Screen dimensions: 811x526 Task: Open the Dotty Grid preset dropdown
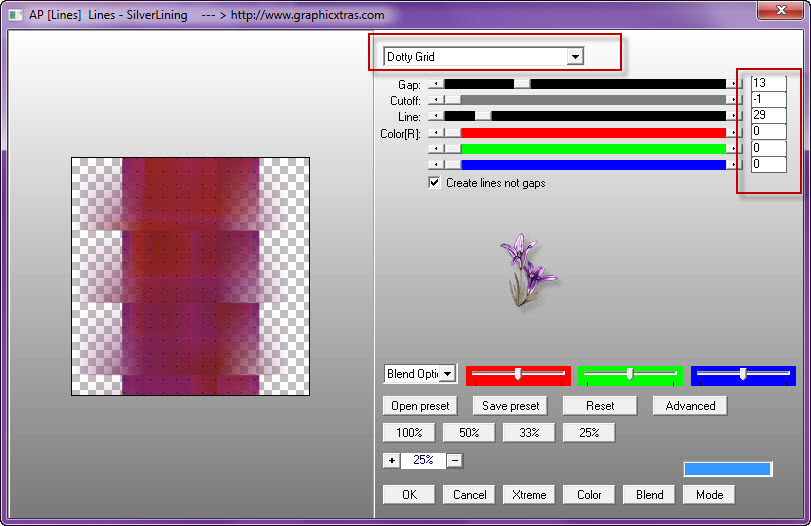574,57
